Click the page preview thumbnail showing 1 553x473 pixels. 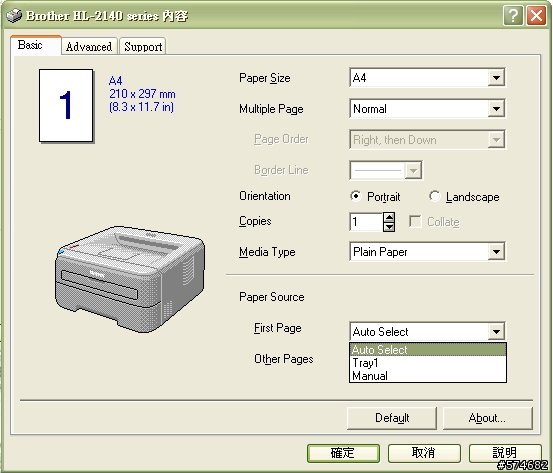click(x=66, y=105)
